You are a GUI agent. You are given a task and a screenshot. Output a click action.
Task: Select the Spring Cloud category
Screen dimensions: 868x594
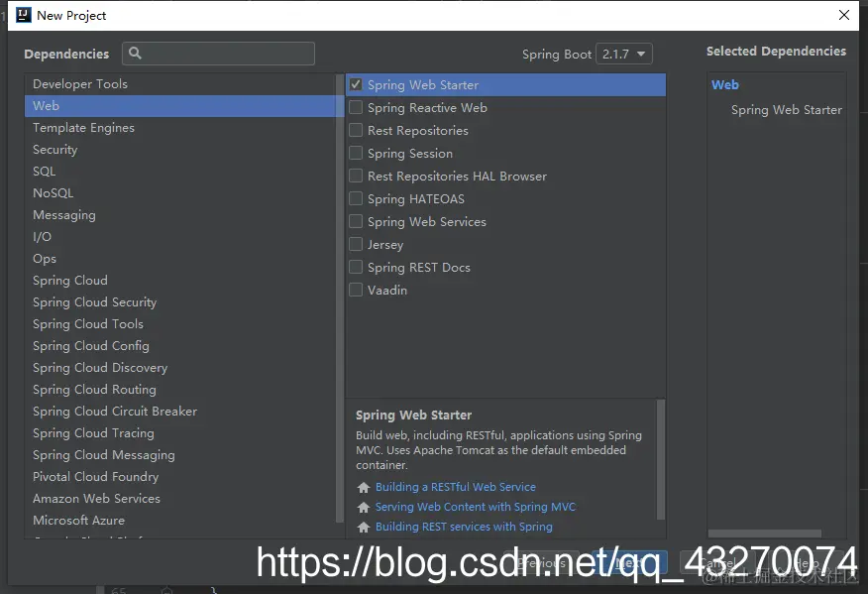pyautogui.click(x=180, y=280)
